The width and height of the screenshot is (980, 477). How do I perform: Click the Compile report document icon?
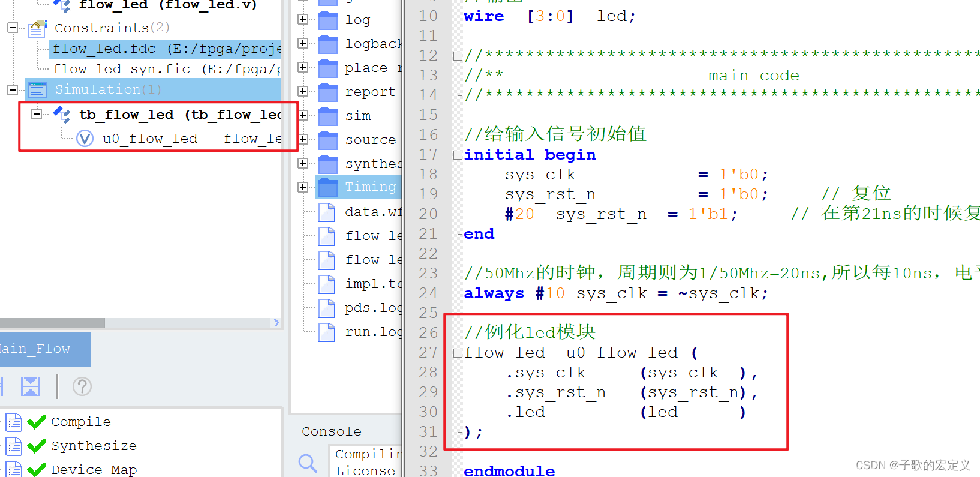click(x=14, y=422)
